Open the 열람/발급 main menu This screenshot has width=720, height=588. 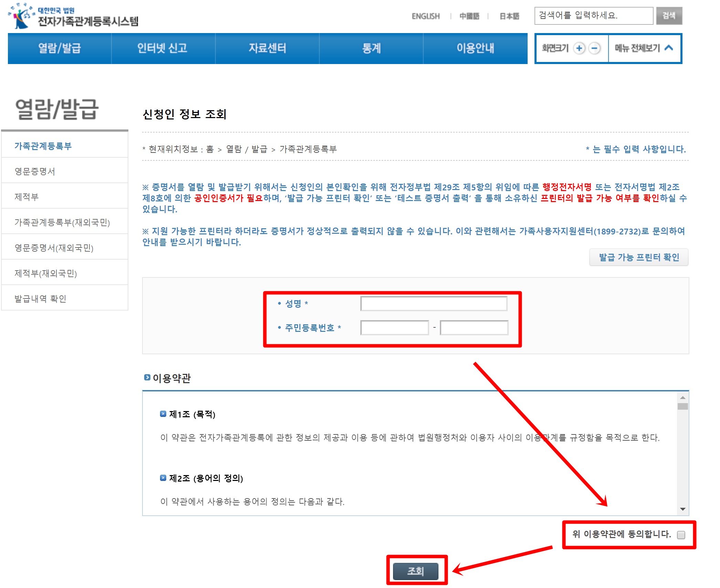(60, 48)
